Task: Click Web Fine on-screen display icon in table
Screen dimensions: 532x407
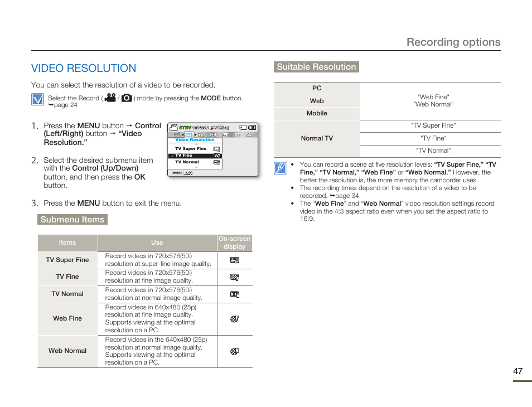Action: click(x=234, y=319)
